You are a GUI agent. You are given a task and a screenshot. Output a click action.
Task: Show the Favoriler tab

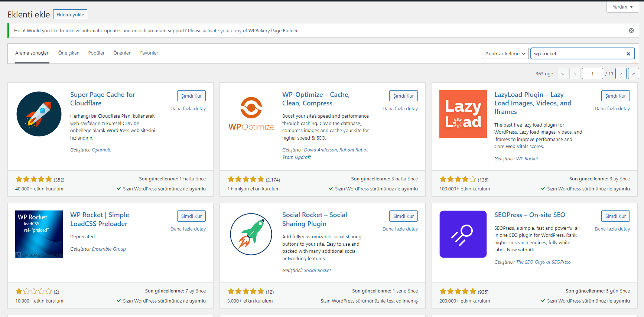pyautogui.click(x=149, y=53)
